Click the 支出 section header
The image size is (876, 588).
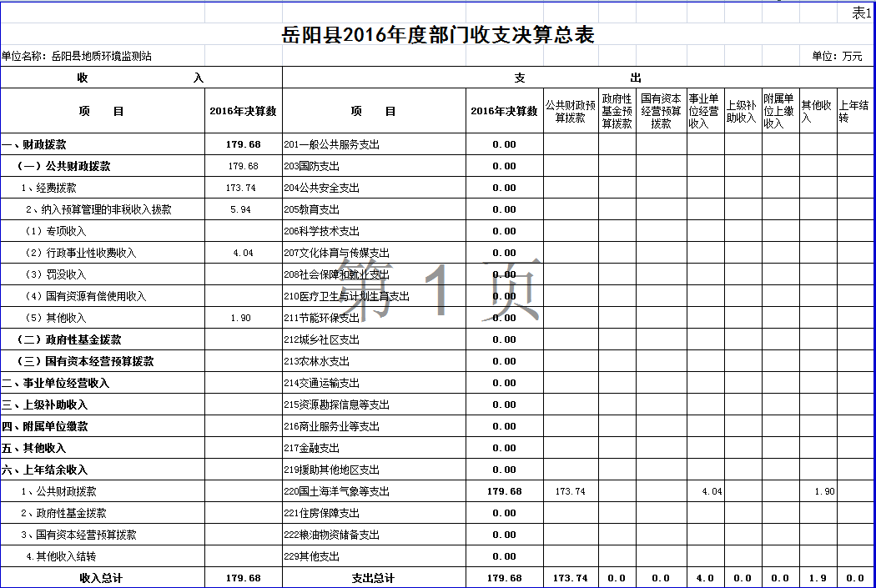[577, 78]
